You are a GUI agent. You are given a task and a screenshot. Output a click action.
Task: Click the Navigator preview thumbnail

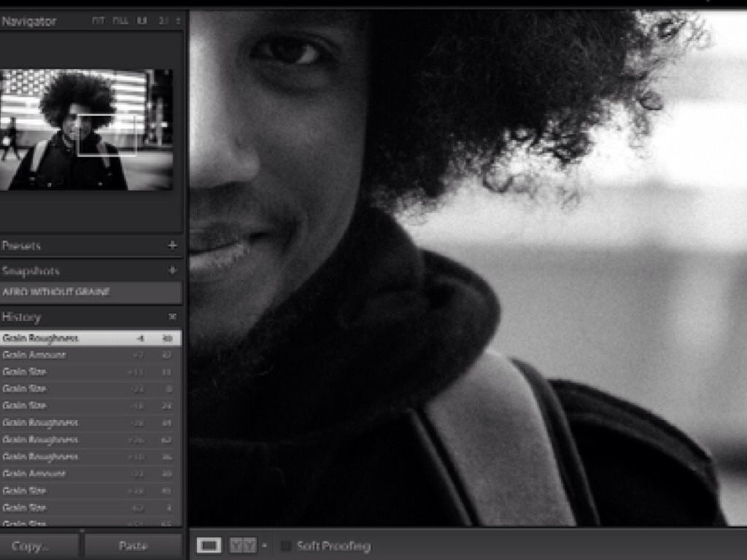click(x=86, y=130)
